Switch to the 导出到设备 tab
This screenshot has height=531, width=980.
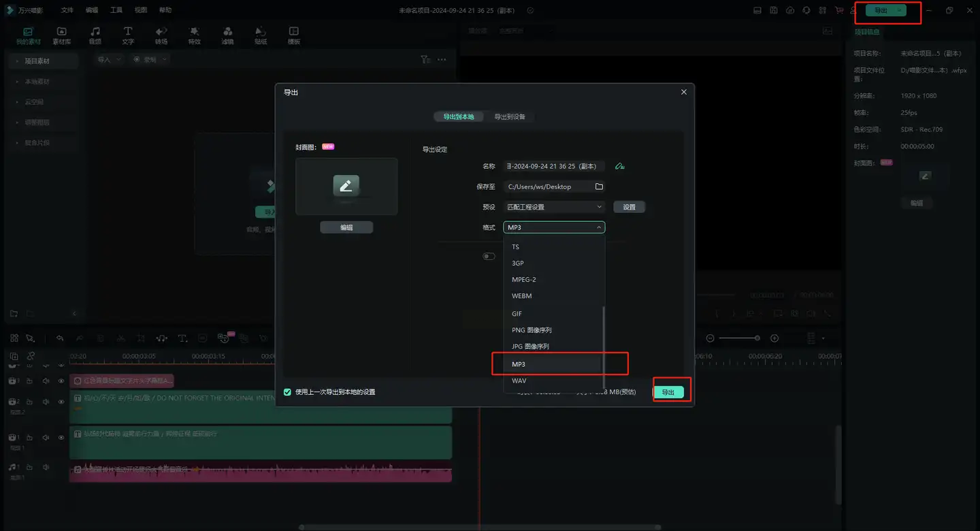[509, 116]
